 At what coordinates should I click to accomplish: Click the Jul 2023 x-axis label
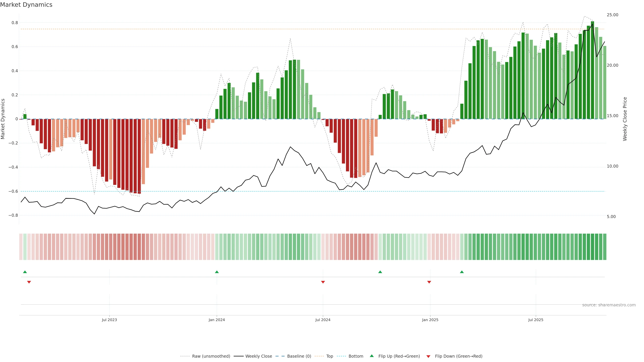109,320
